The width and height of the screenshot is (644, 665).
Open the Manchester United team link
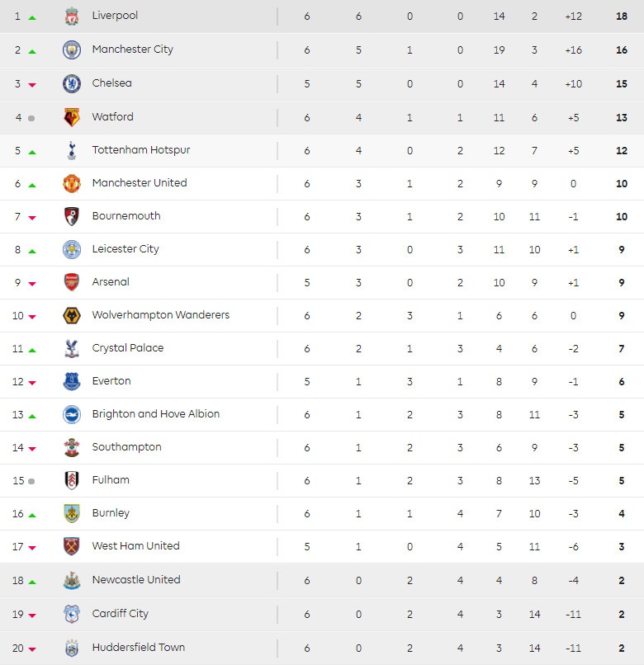pyautogui.click(x=140, y=183)
